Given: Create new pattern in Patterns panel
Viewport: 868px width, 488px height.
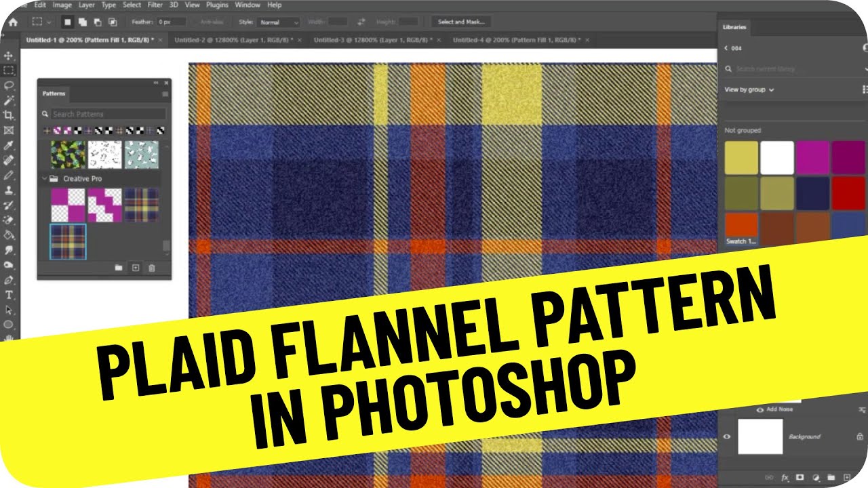Looking at the screenshot, I should (135, 268).
